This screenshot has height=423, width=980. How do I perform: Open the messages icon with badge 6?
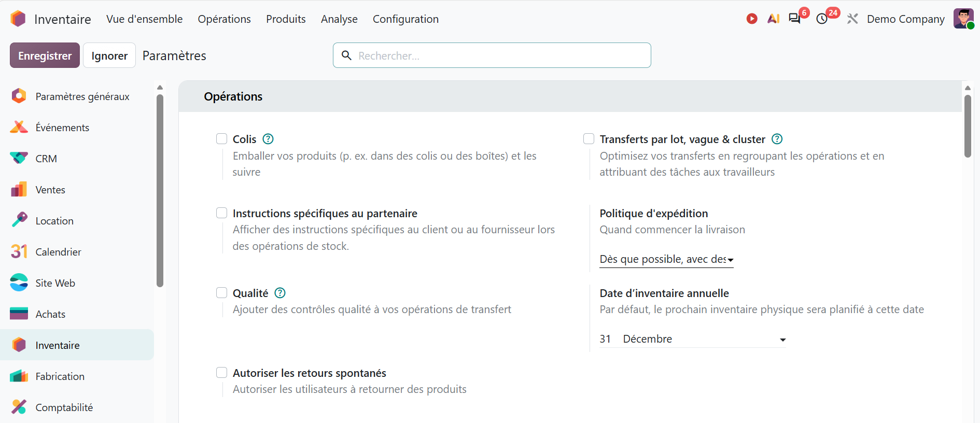tap(795, 19)
